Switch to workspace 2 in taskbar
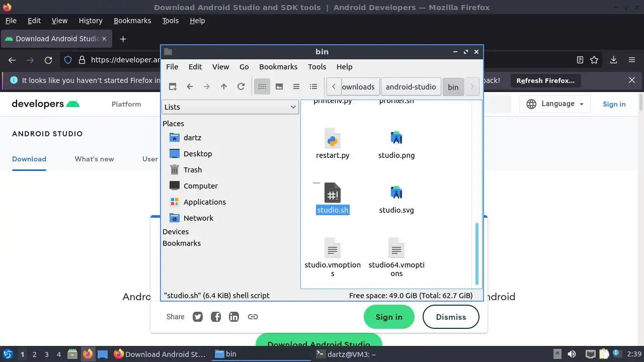644x362 pixels. 34,354
